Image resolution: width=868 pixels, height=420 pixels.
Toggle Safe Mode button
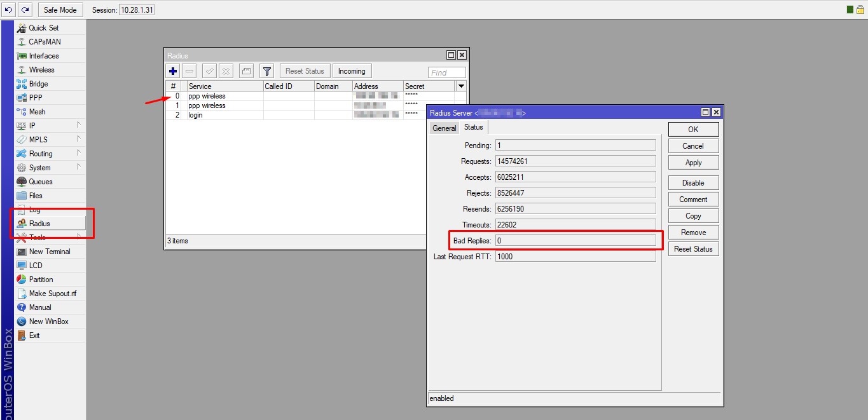(x=60, y=10)
